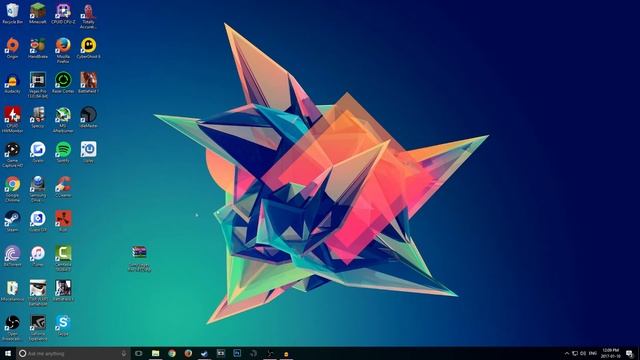Viewport: 640px width, 360px height.
Task: Select the CPUID HWMonitor shortcut
Action: click(12, 120)
